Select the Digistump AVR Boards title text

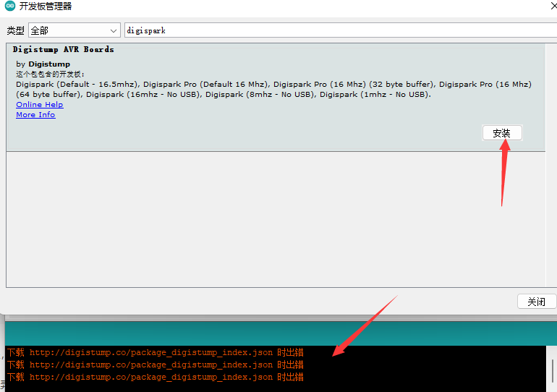(63, 49)
